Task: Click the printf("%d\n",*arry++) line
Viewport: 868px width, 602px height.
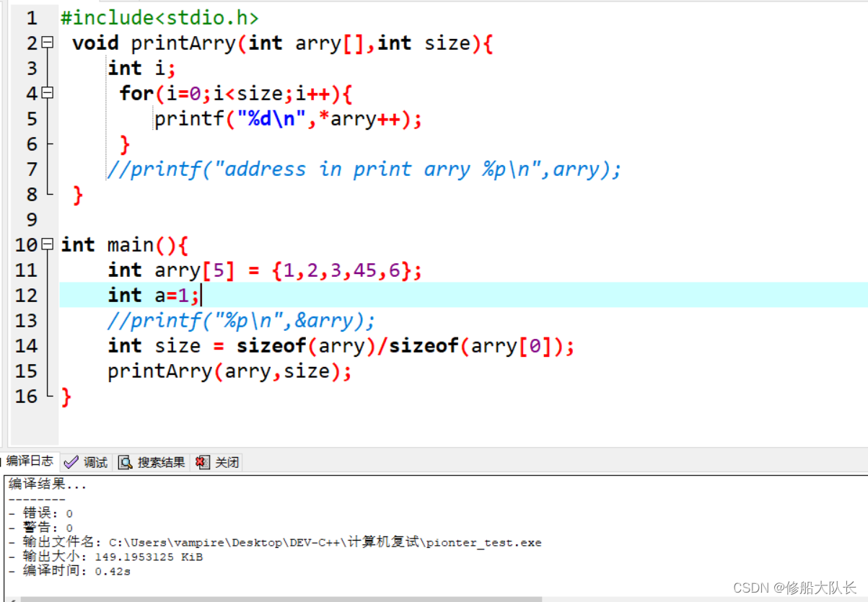Action: [288, 119]
